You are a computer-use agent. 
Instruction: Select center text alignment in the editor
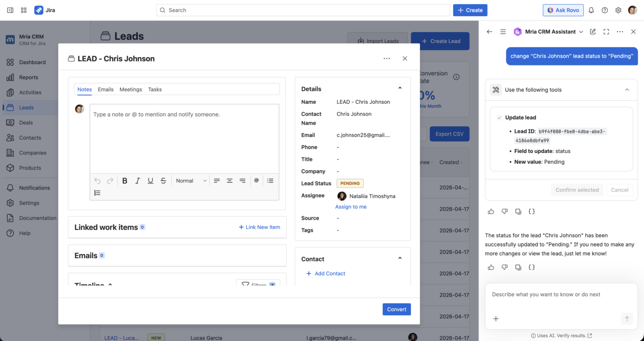pos(229,180)
